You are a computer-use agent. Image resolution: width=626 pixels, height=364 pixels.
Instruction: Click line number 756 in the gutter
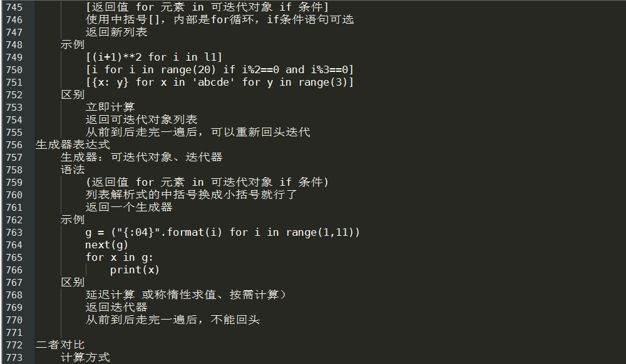(14, 145)
